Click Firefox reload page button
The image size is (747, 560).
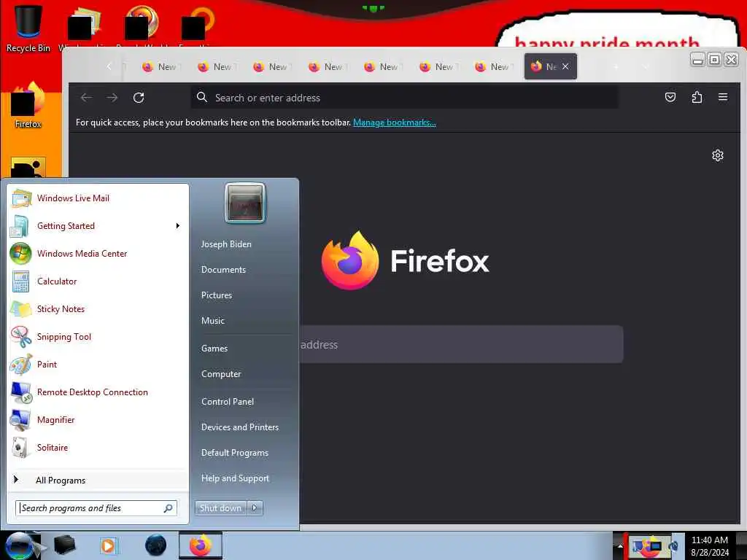[x=139, y=98]
